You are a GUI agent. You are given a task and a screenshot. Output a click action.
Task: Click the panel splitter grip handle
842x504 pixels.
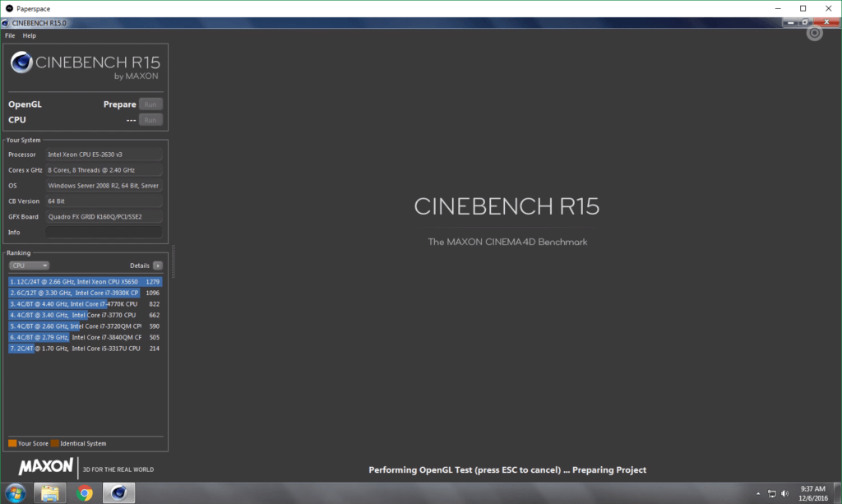coord(173,261)
